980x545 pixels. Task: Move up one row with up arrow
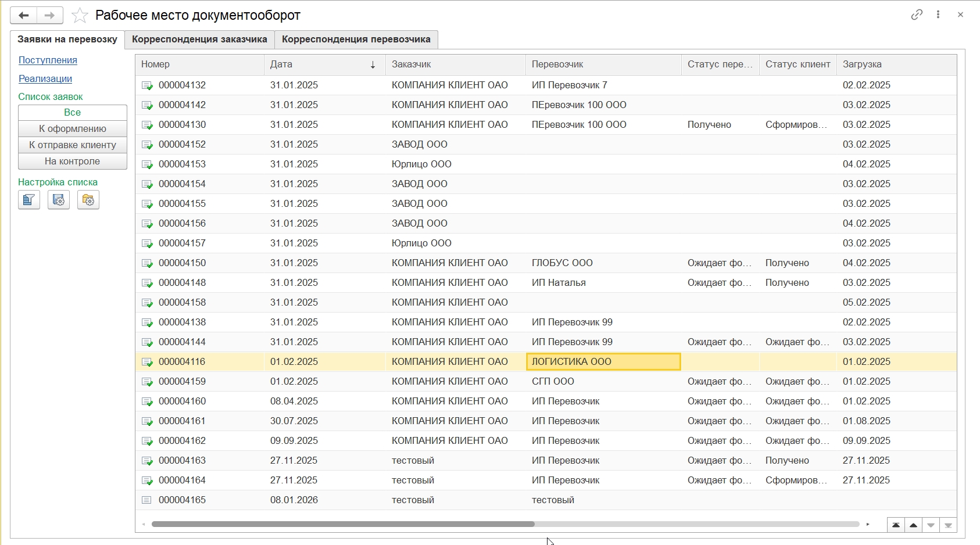(x=913, y=525)
